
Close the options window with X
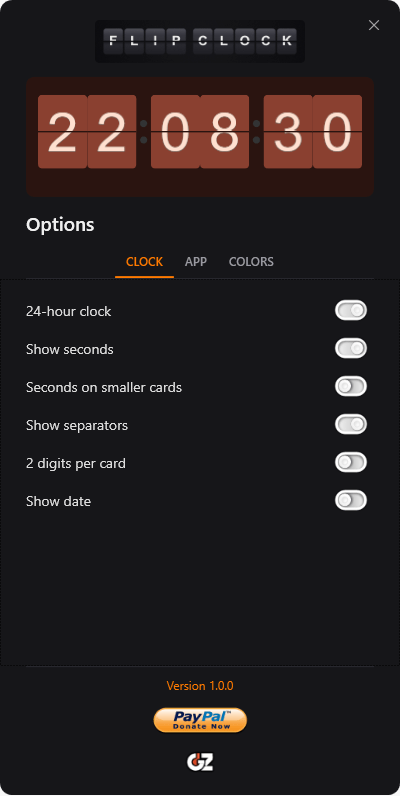(374, 25)
